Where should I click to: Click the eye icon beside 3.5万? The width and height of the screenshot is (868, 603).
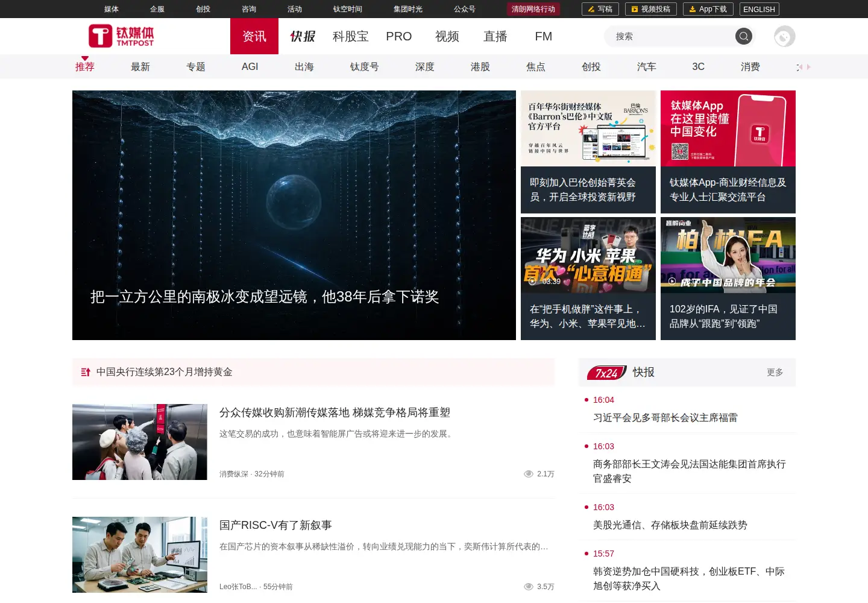529,587
